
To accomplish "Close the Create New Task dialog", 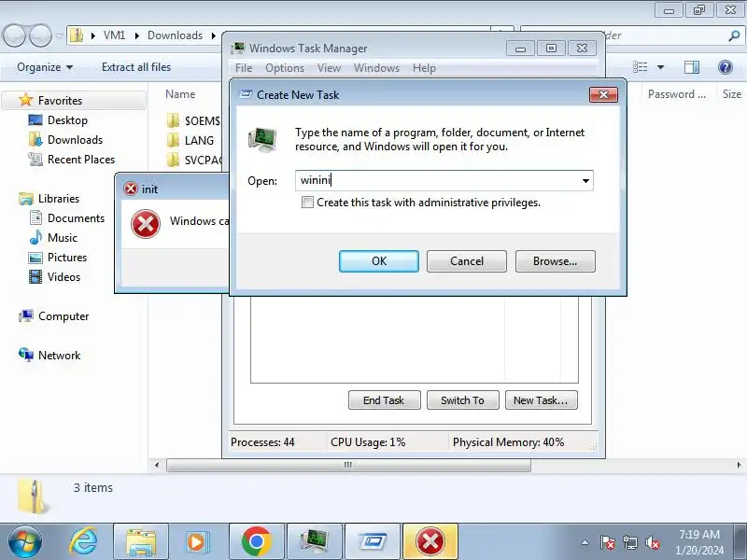I will click(603, 95).
